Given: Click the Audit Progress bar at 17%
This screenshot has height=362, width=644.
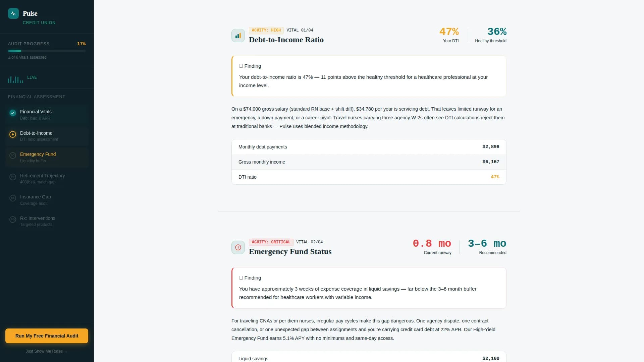Looking at the screenshot, I should 47,51.
